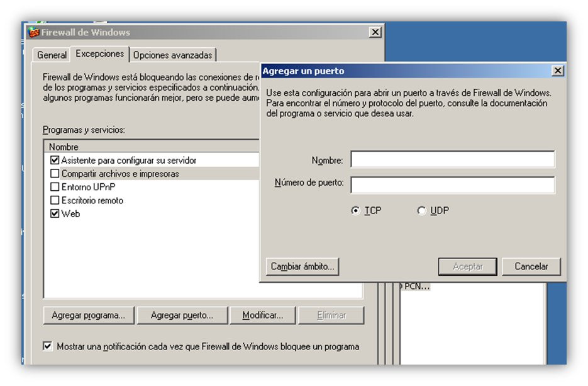The image size is (588, 386).
Task: Uncheck the Web exception
Action: coord(55,213)
